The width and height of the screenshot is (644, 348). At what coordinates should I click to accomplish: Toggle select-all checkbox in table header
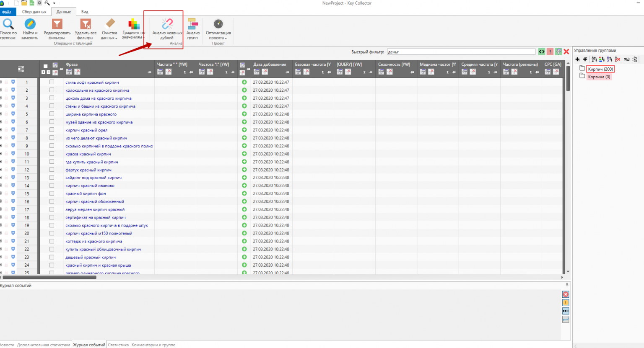[46, 66]
